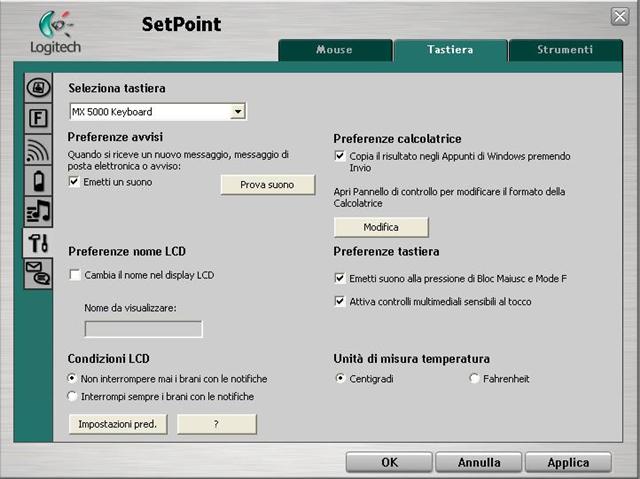Expand the MX 5000 Keyboard dropdown
This screenshot has width=640, height=479.
238,111
